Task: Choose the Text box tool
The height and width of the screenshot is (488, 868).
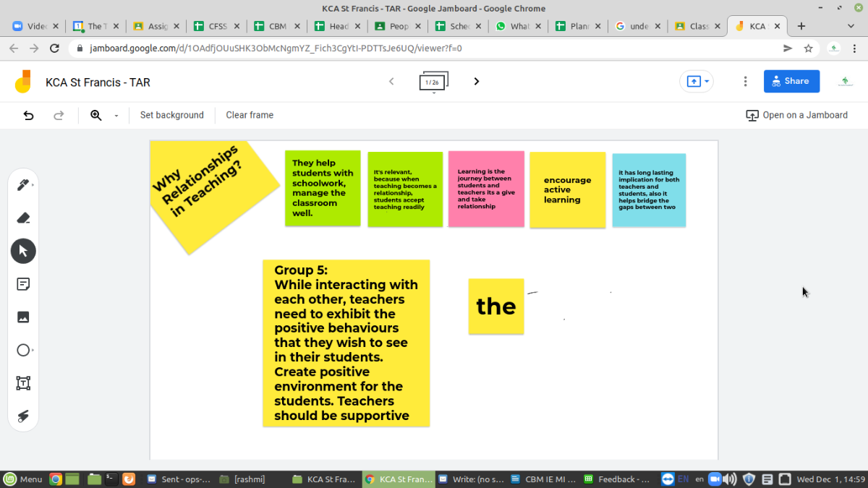Action: point(23,383)
